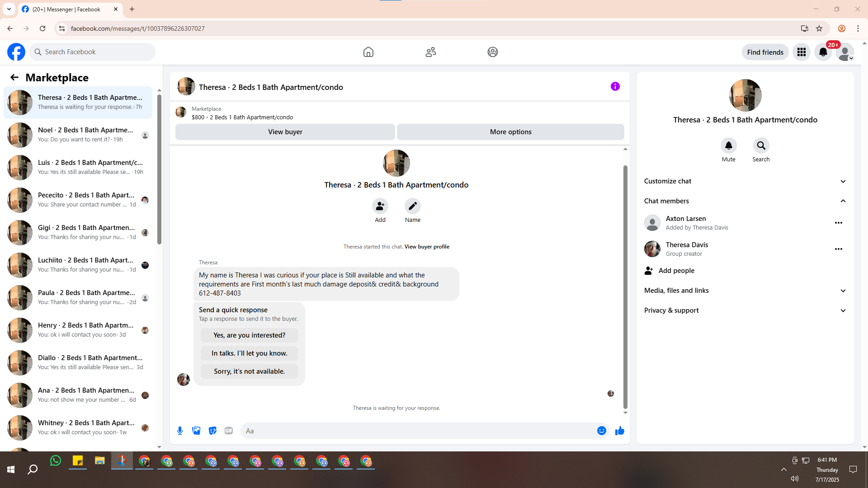Click the purple conversation info icon
The image size is (868, 488).
[x=615, y=86]
